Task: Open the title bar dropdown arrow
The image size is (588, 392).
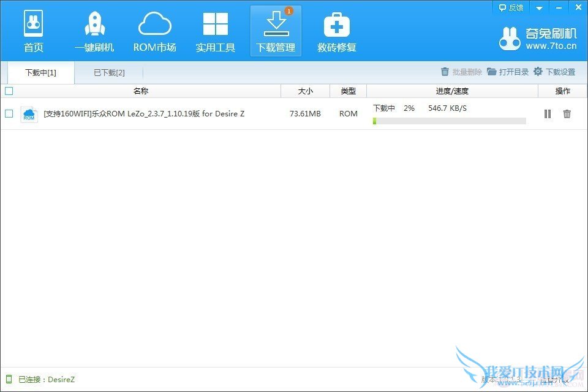Action: pos(538,7)
